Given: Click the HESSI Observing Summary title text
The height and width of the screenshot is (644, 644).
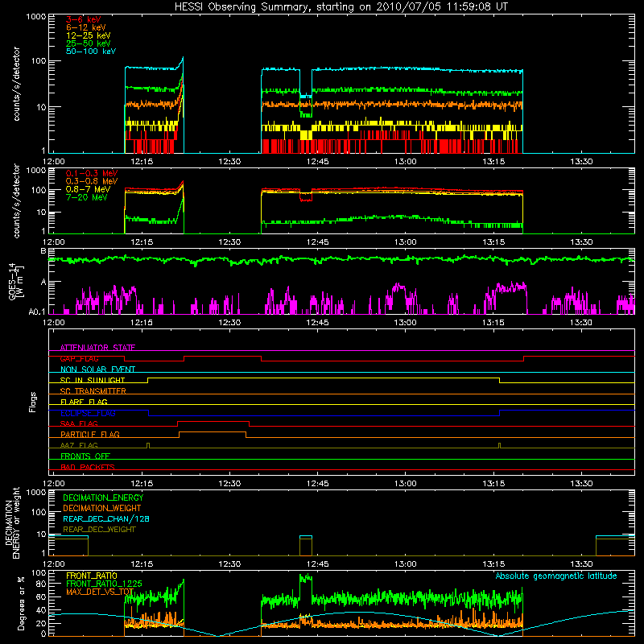Looking at the screenshot, I should coord(341,7).
